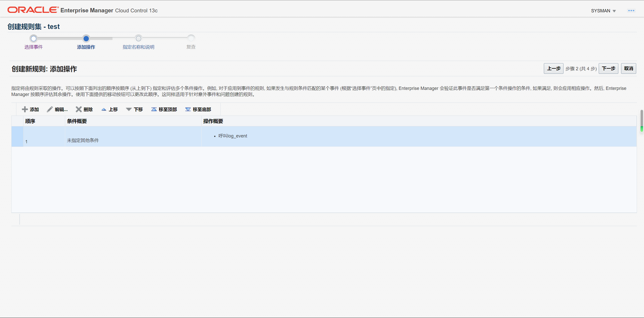The image size is (644, 318).
Task: Click the 指定名称和说明 step label
Action: click(138, 47)
